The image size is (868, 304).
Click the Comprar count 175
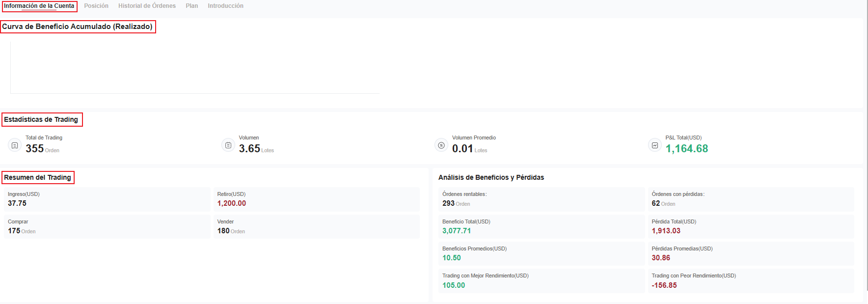point(14,231)
